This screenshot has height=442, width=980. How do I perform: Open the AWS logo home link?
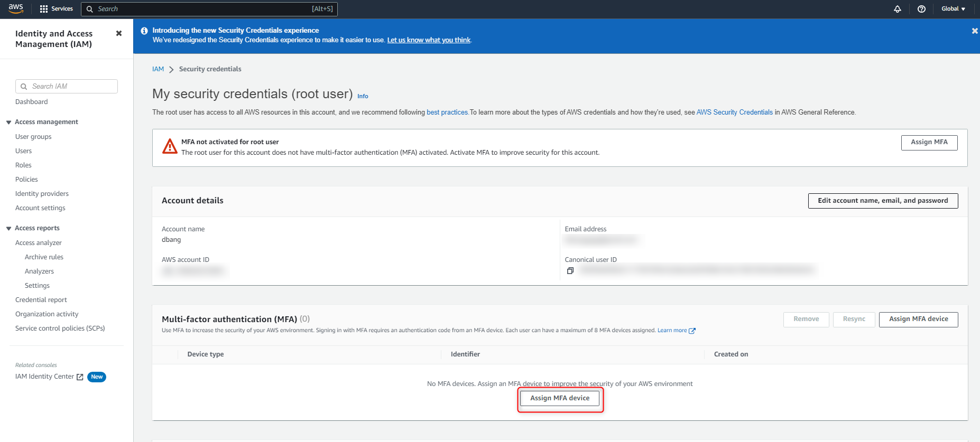pyautogui.click(x=16, y=8)
